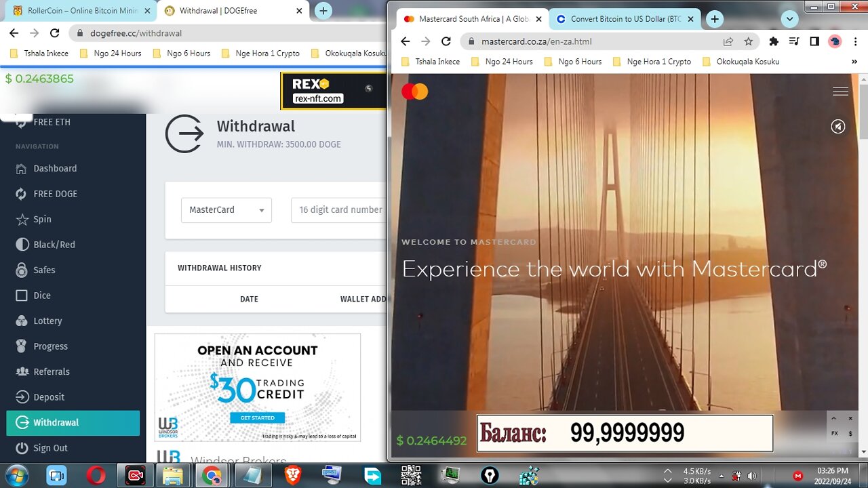
Task: Click the Deposit arrow icon
Action: coord(21,397)
